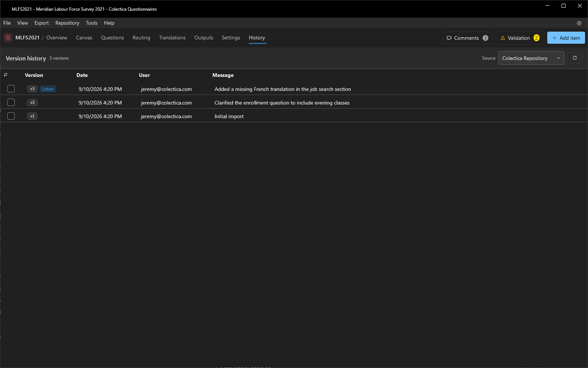Open the Repository menu
The image size is (588, 368).
click(67, 23)
